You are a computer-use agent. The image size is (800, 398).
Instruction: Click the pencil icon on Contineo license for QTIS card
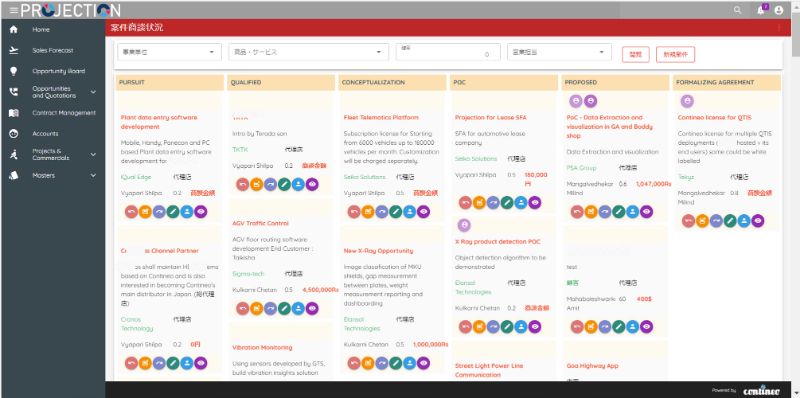730,220
